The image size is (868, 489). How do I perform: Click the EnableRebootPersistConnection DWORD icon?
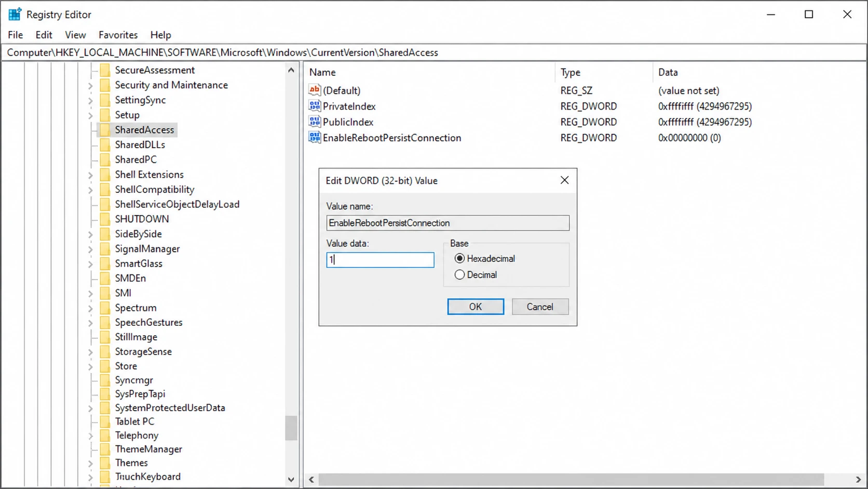pyautogui.click(x=315, y=137)
